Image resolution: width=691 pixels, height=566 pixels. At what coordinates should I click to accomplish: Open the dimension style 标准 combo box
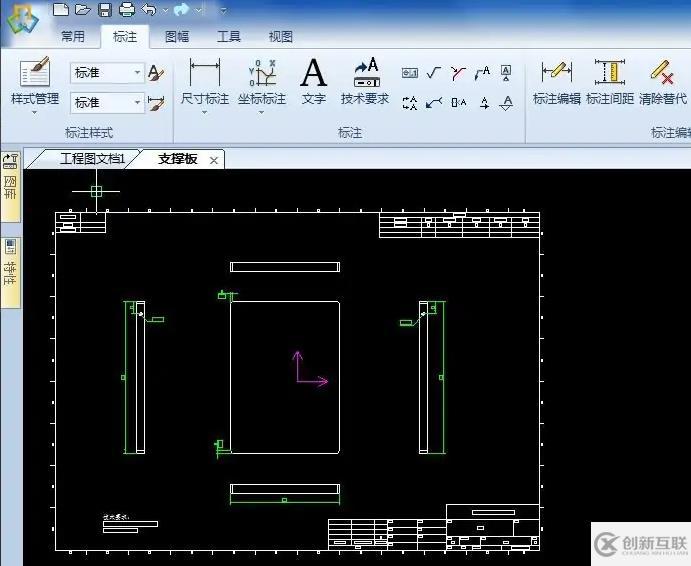pos(107,103)
